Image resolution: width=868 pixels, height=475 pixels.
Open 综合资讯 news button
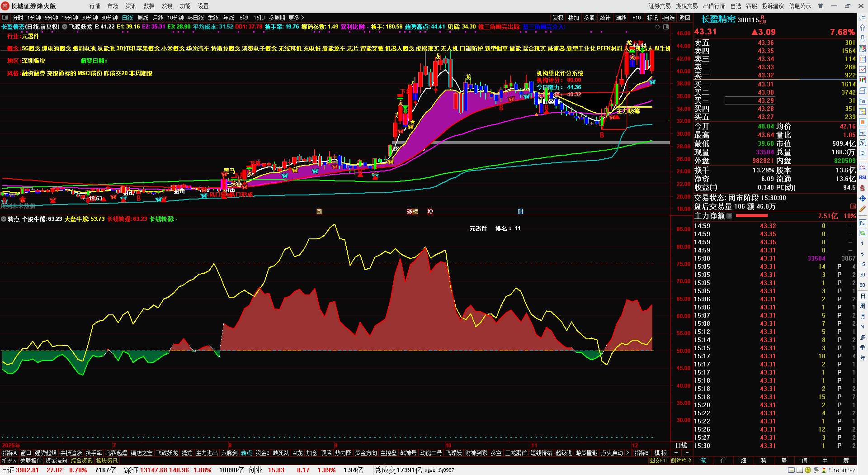click(x=81, y=461)
